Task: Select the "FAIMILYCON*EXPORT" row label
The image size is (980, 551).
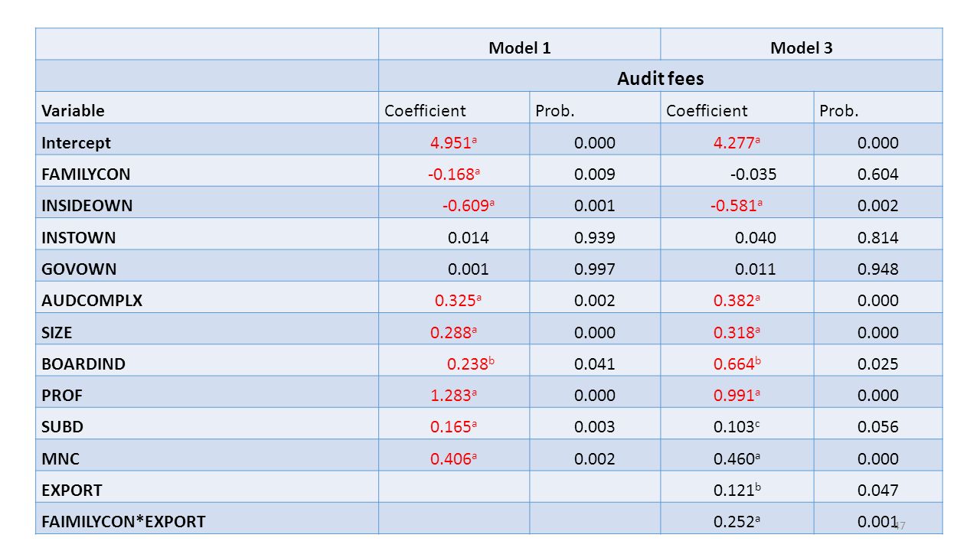Action: coord(123,522)
